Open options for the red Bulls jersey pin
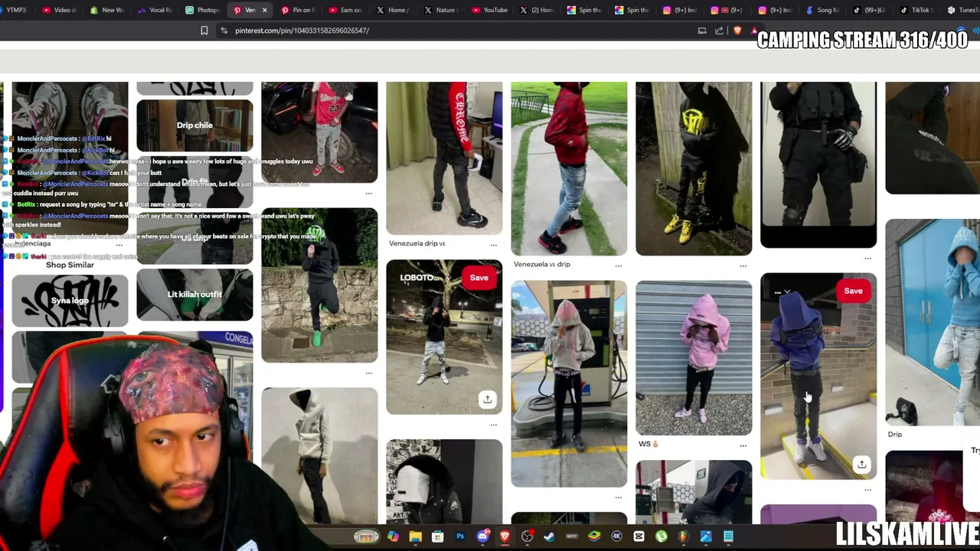Screen dimensions: 980x551 point(368,194)
